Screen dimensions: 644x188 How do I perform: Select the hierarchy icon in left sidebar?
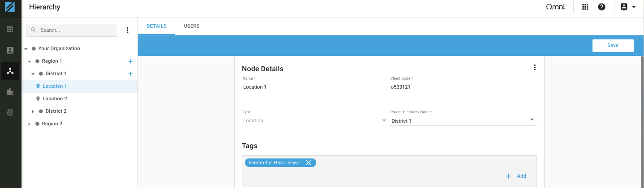10,71
